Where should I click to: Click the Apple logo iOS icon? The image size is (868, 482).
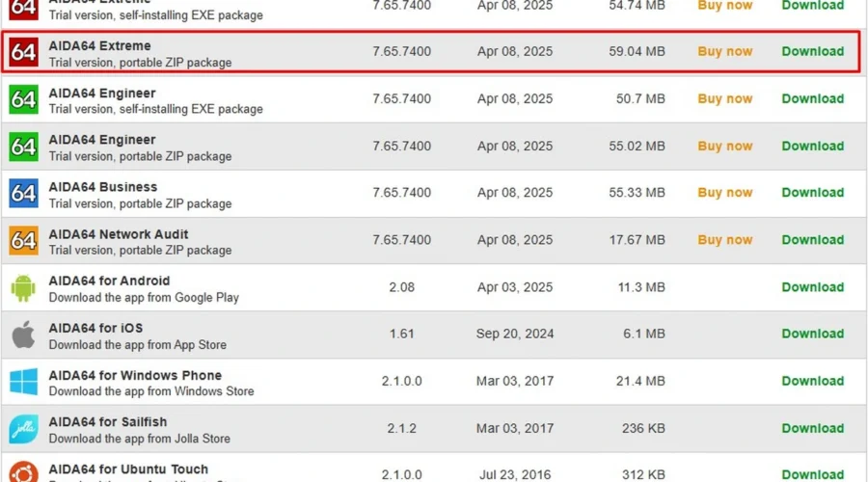23,335
